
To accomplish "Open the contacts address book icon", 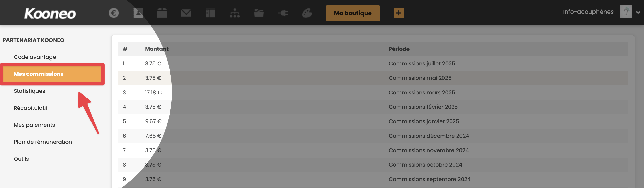I will pos(138,13).
